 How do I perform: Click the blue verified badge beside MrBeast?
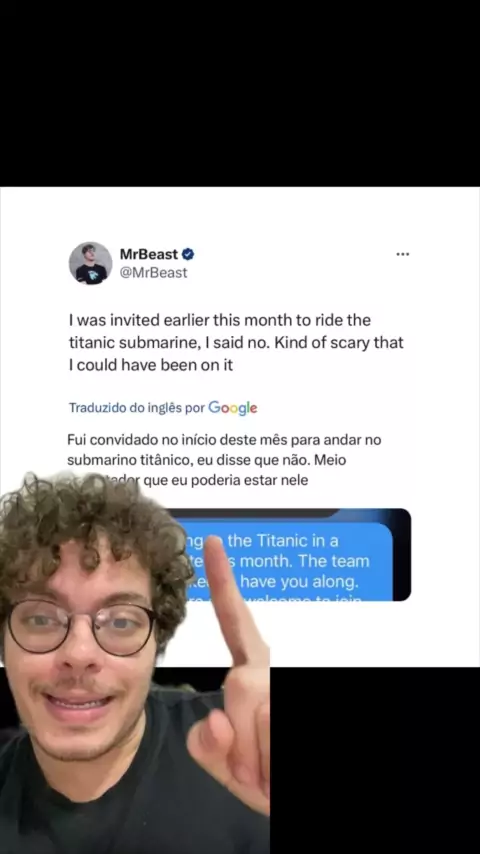188,254
